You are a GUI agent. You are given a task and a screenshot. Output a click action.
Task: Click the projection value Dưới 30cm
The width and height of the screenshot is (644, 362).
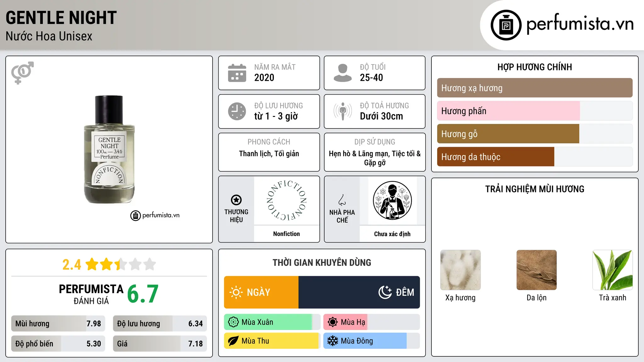point(381,116)
